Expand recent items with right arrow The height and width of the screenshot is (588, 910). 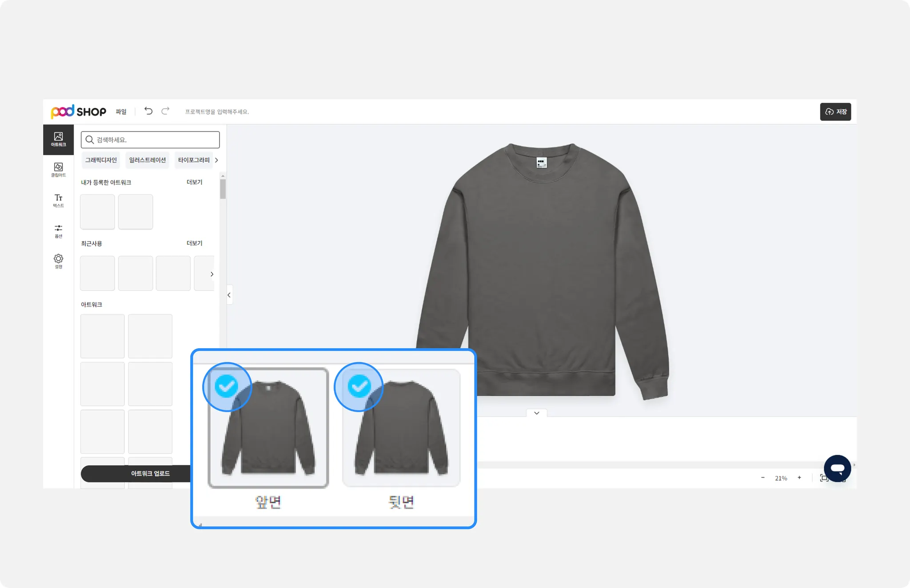tap(212, 274)
